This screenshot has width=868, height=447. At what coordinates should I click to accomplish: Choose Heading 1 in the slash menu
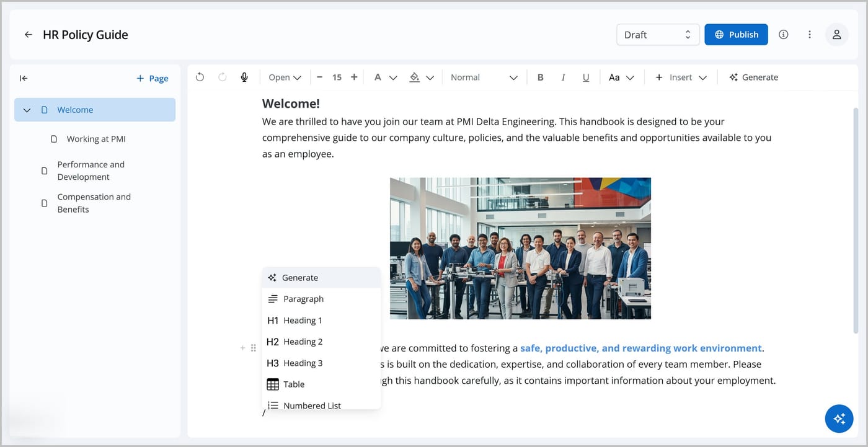coord(321,321)
